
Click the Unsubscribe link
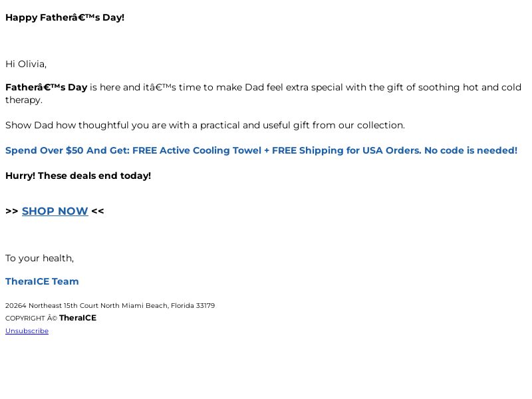coord(27,331)
